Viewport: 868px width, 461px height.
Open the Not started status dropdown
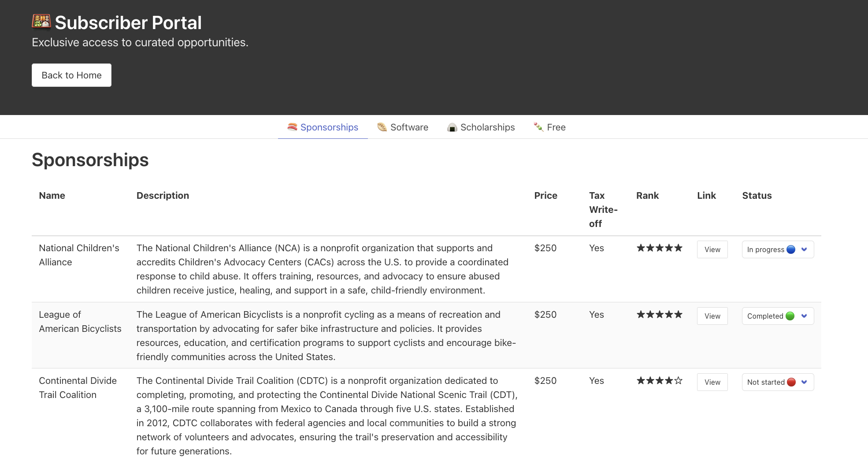pos(778,382)
